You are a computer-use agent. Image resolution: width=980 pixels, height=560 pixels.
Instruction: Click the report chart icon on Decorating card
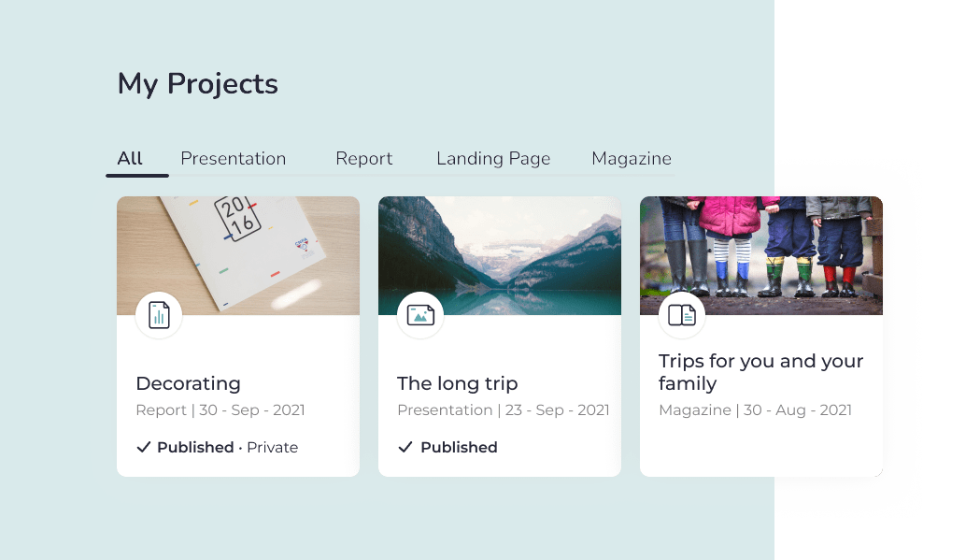coord(159,315)
